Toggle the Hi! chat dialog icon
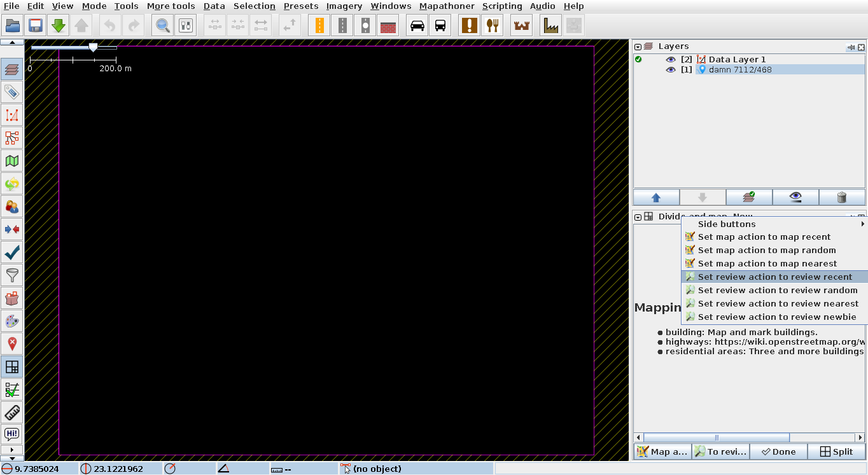The image size is (868, 475). pos(11,435)
